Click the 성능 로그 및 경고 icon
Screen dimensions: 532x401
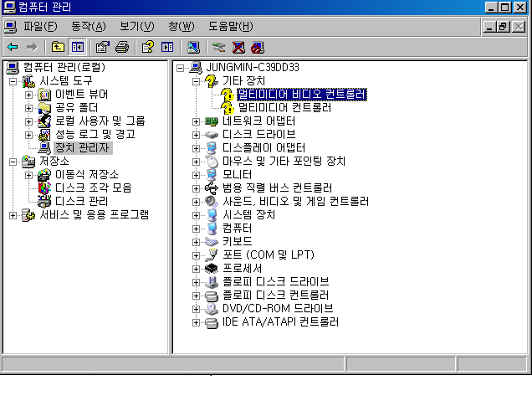(44, 135)
